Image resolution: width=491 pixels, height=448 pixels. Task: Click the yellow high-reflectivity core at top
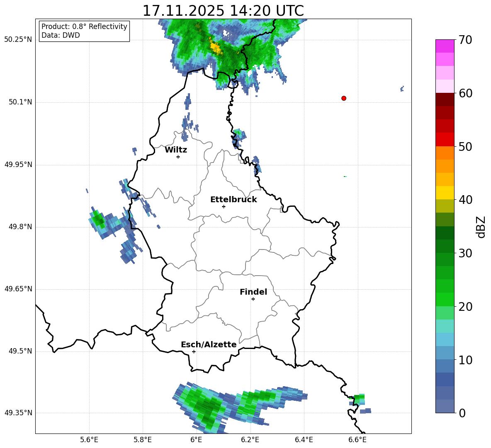click(216, 47)
